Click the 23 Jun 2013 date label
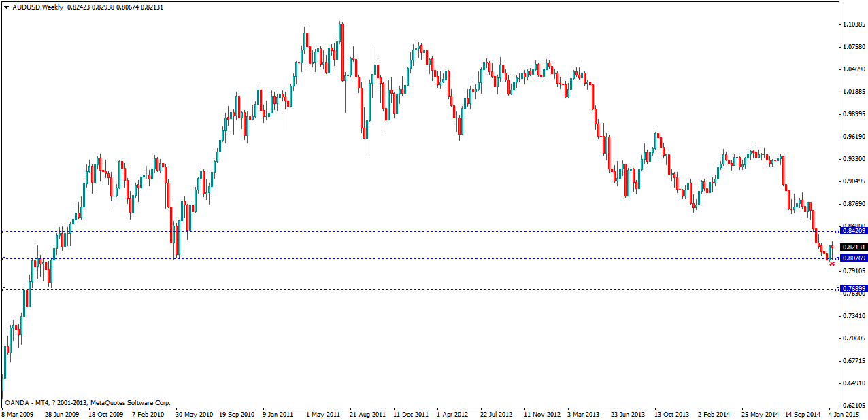Image resolution: width=868 pixels, height=420 pixels. 627,414
